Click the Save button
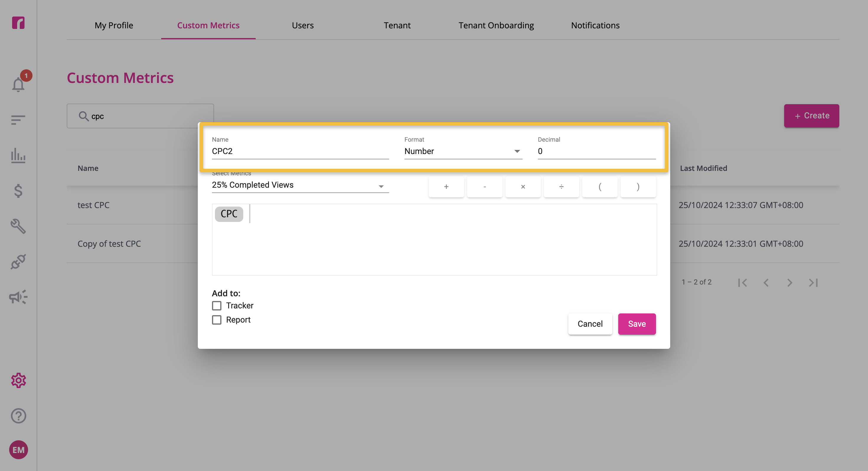 [x=637, y=324]
